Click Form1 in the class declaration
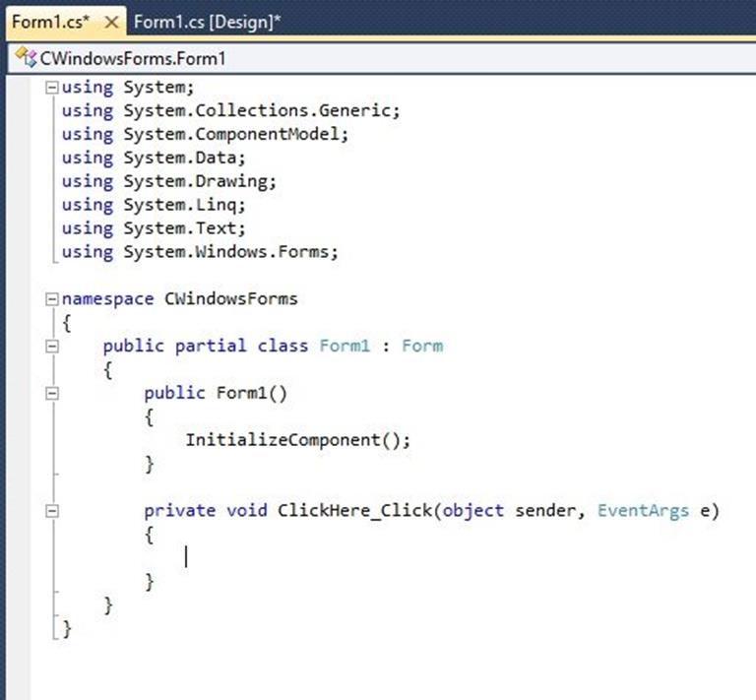The image size is (756, 700). pyautogui.click(x=345, y=346)
